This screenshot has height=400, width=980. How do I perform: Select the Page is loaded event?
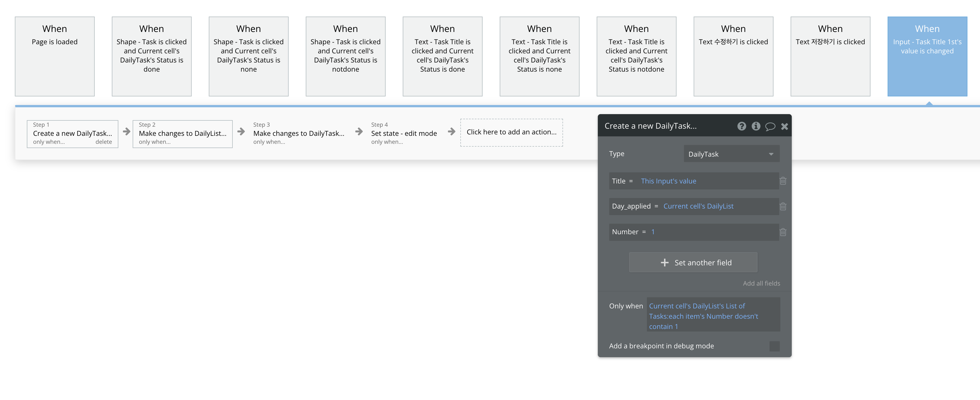54,56
